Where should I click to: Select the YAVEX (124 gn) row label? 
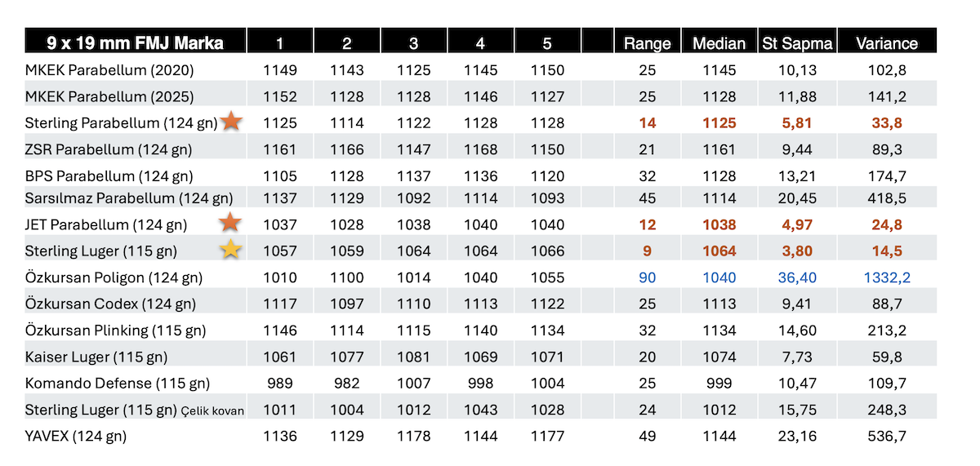[75, 437]
